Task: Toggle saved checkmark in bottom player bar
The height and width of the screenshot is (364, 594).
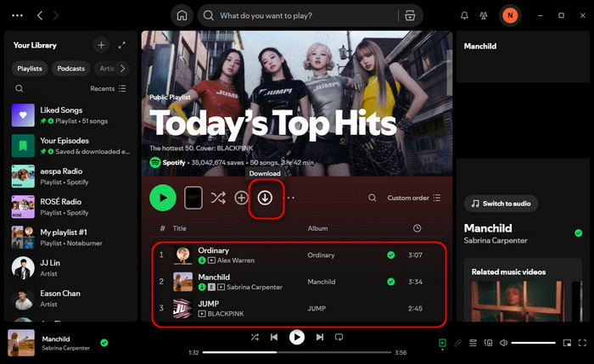Action: [104, 343]
